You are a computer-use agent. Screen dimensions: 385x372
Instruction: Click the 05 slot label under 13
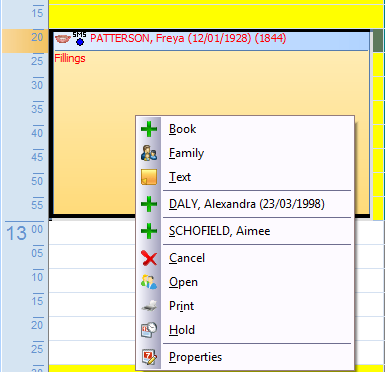pyautogui.click(x=37, y=253)
